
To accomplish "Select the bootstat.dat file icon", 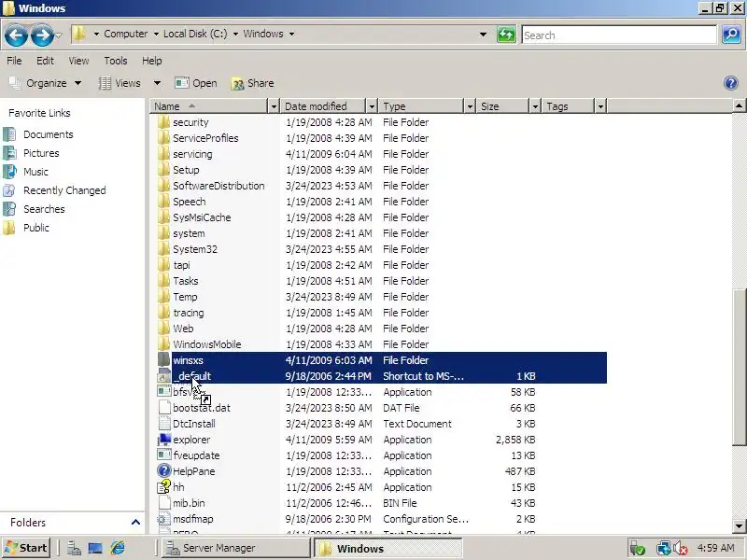I will point(164,408).
